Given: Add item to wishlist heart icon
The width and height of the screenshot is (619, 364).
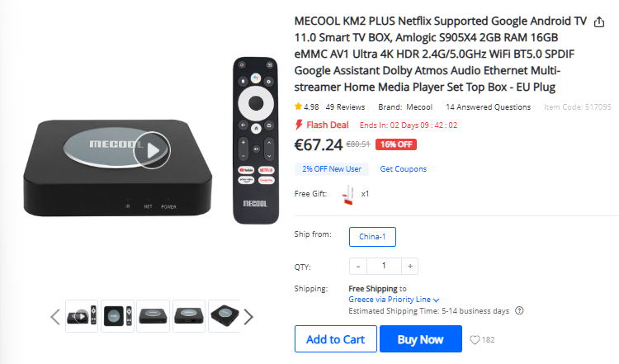Looking at the screenshot, I should [x=475, y=339].
